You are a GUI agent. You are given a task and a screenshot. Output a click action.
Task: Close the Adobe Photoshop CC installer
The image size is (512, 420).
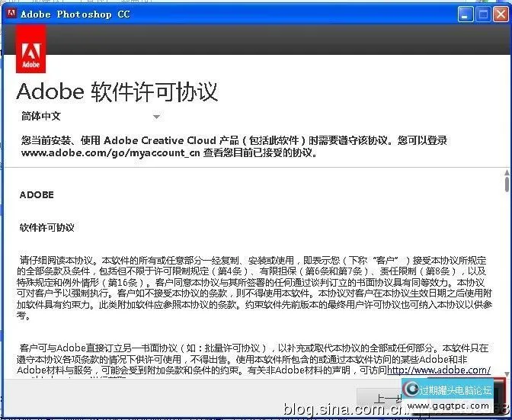[501, 14]
